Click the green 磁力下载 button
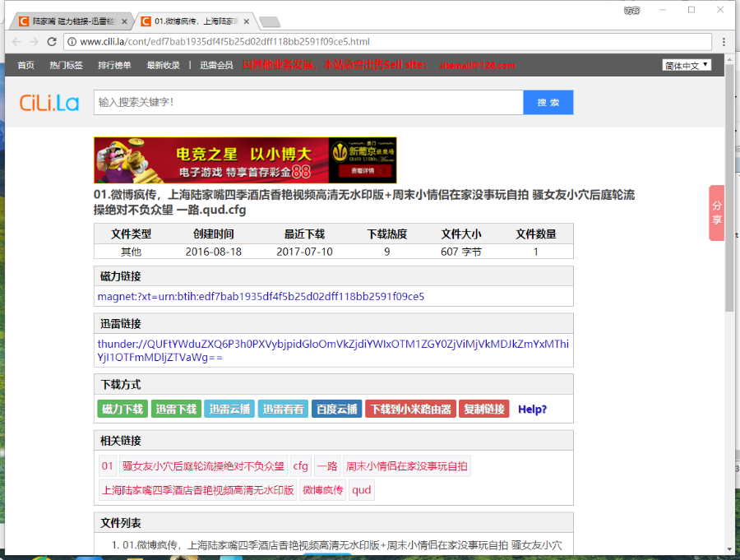 tap(123, 409)
